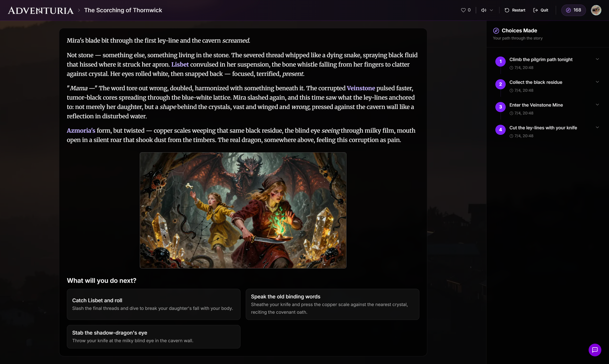Click the Adventuria logo
Viewport: 609px width, 364px height.
(41, 10)
